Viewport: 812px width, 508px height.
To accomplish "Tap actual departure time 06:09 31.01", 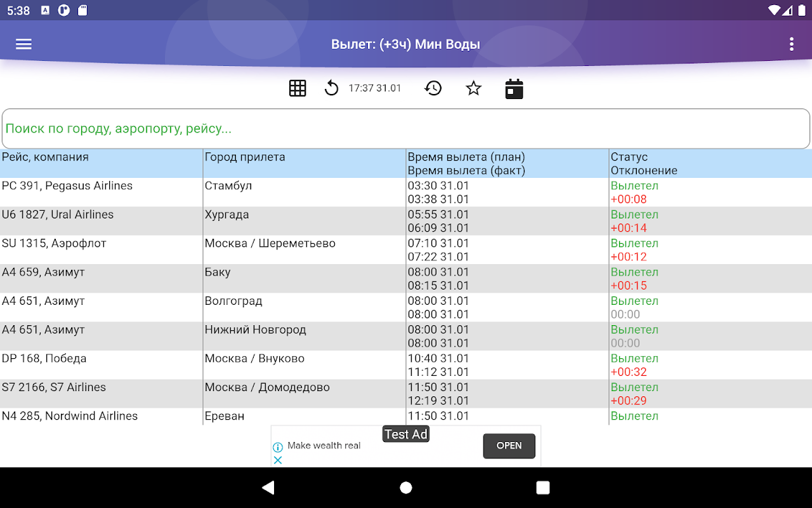I will tap(438, 228).
